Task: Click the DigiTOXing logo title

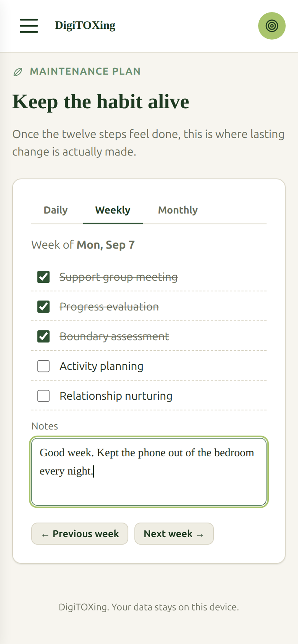Action: (x=85, y=25)
